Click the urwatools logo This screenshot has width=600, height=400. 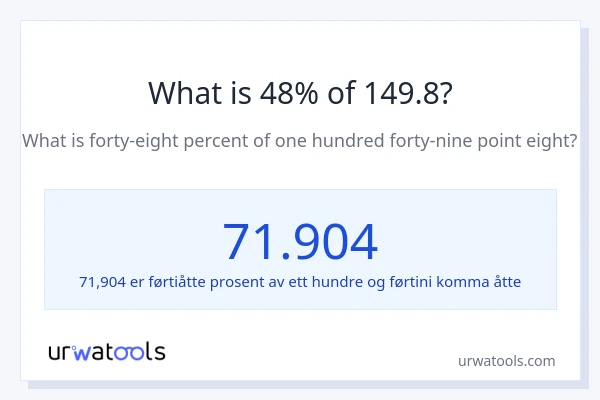point(107,351)
